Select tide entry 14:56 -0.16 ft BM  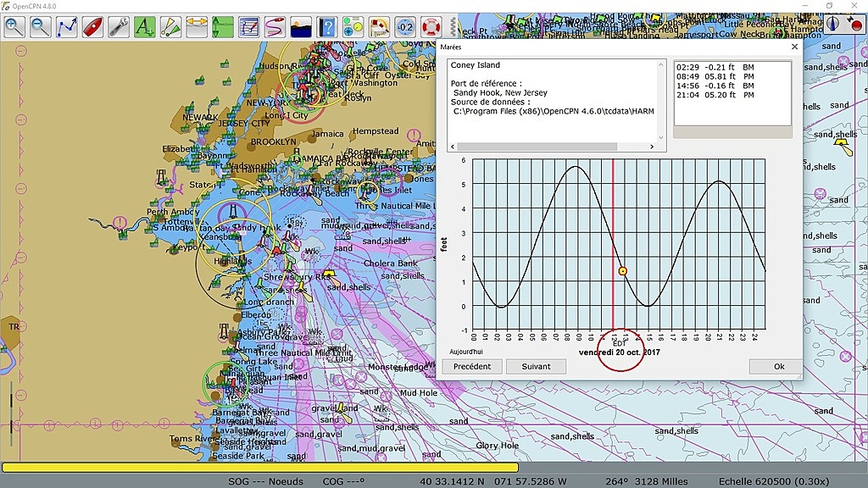pos(715,86)
